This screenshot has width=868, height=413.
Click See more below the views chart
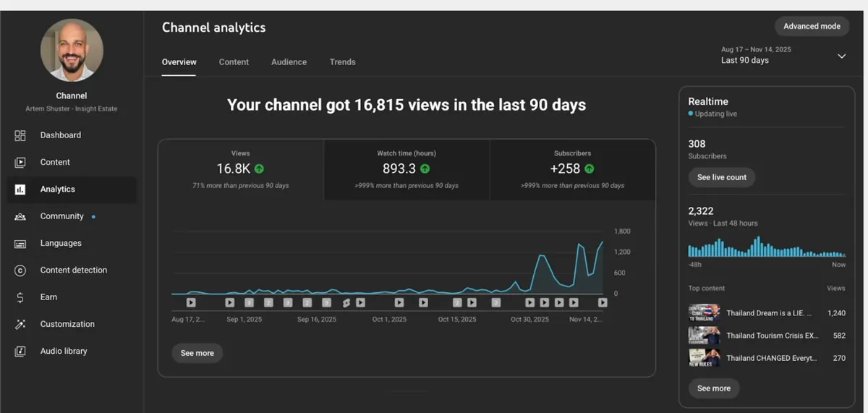pos(197,353)
